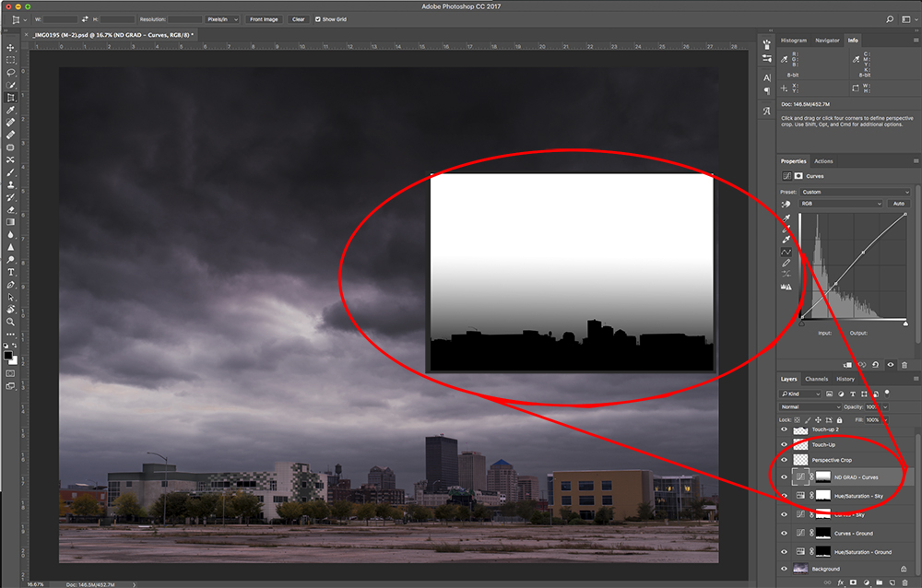Click Add layer style fx icon

pyautogui.click(x=841, y=582)
